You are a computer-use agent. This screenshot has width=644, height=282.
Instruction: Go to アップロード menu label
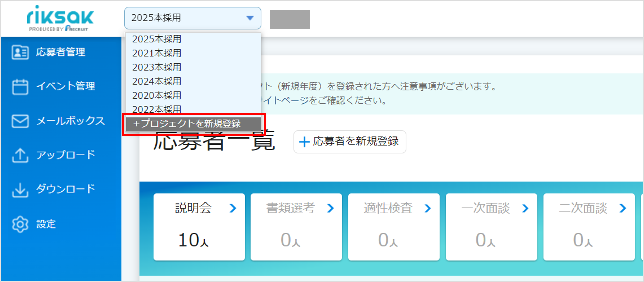(65, 155)
